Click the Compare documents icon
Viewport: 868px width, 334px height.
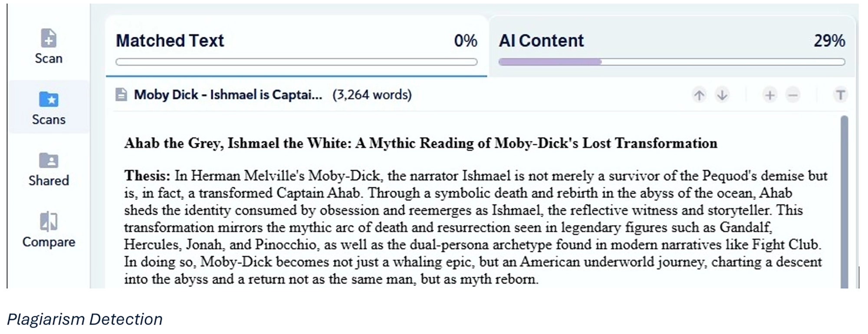[x=49, y=222]
